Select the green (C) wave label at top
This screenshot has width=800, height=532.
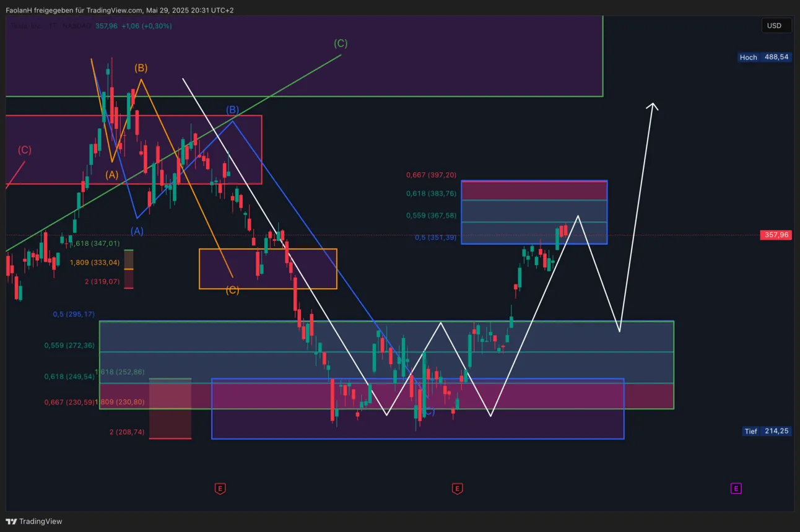[341, 43]
